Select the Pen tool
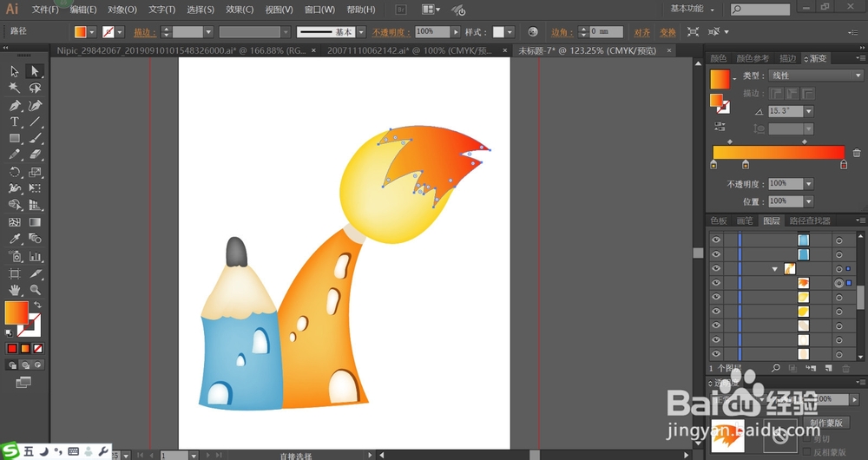868x460 pixels. [x=15, y=105]
